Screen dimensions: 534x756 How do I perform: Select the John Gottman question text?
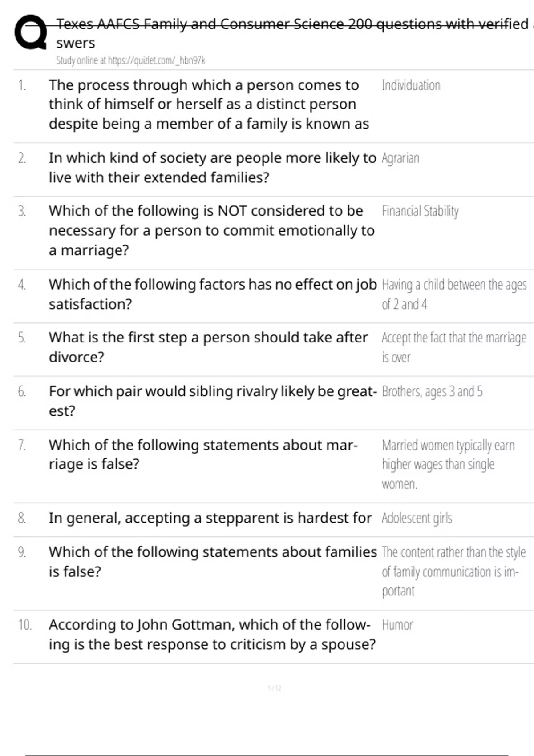212,635
